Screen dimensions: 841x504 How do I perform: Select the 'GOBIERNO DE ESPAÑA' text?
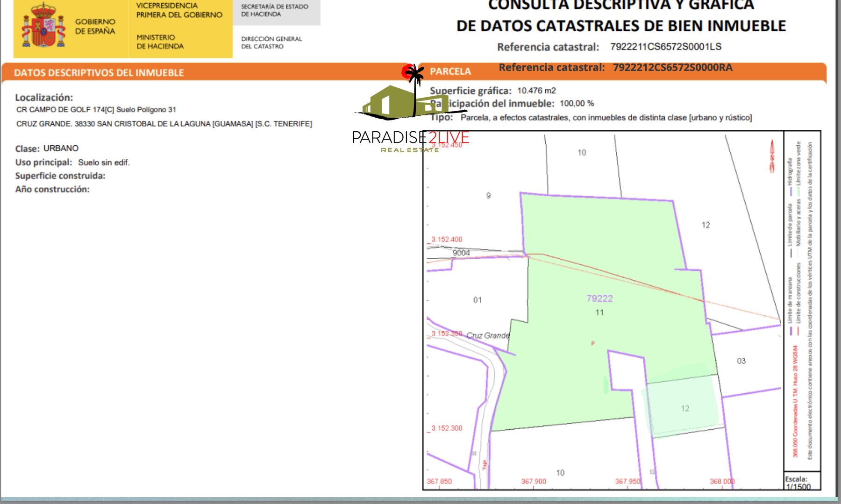click(x=95, y=26)
